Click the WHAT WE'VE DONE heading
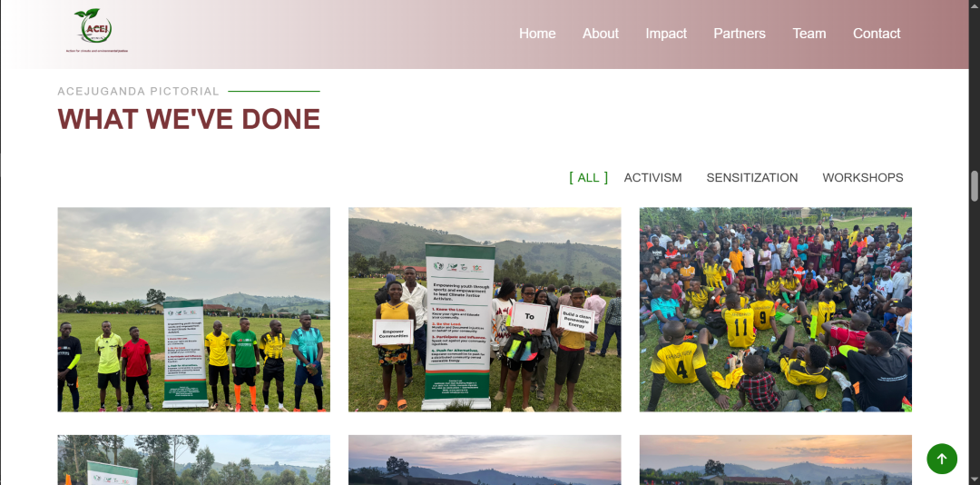980x485 pixels. pyautogui.click(x=189, y=119)
